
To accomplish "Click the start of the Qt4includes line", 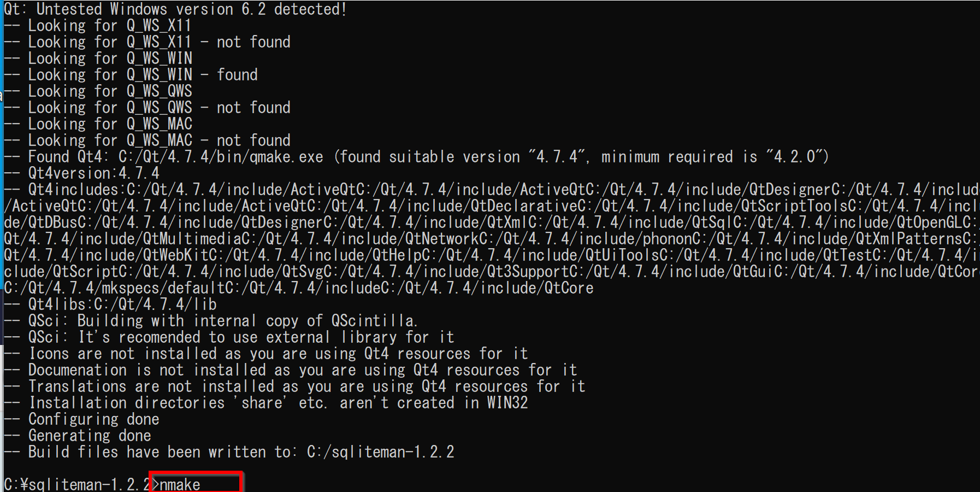I will point(73,190).
